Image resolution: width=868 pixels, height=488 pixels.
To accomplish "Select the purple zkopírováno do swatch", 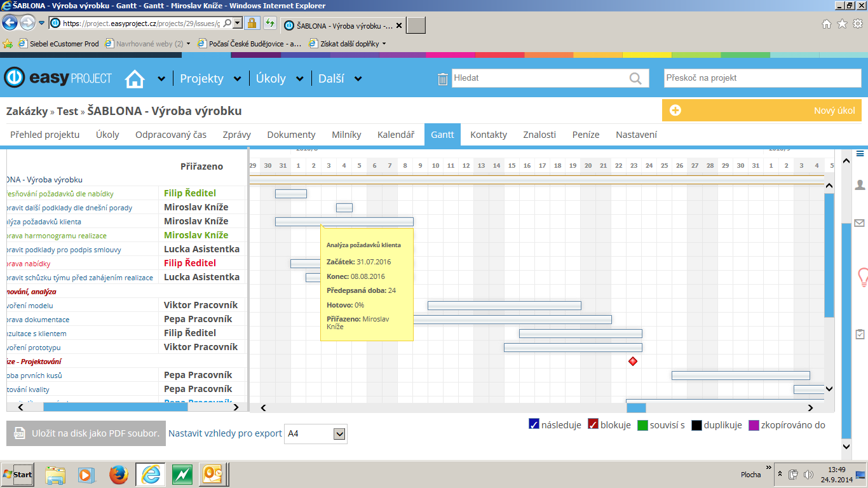I will (x=754, y=425).
